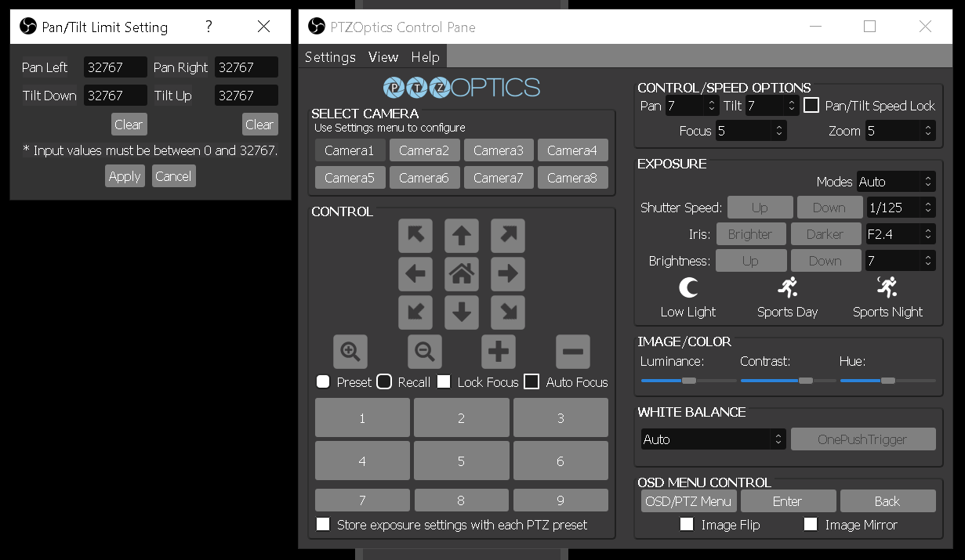Select Camera6

(x=424, y=178)
